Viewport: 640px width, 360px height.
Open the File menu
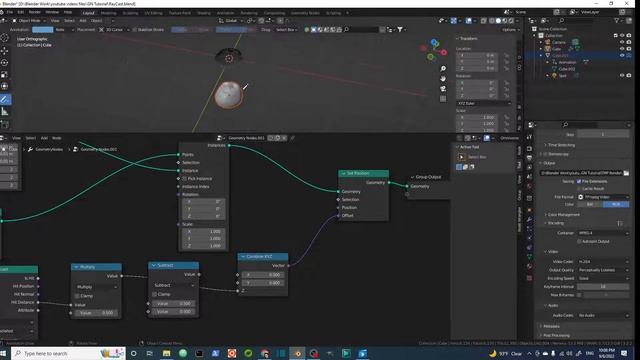click(x=9, y=12)
